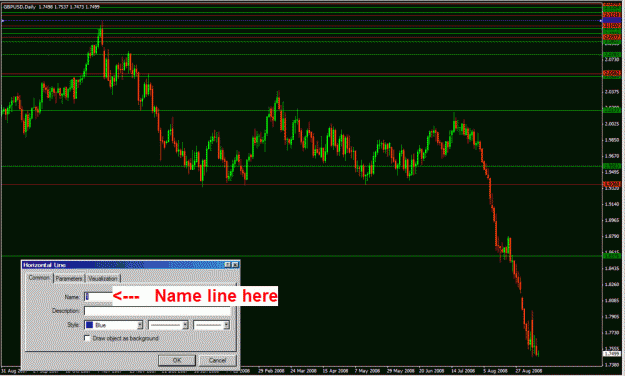
Task: Open the Parameters tab
Action: coord(69,278)
